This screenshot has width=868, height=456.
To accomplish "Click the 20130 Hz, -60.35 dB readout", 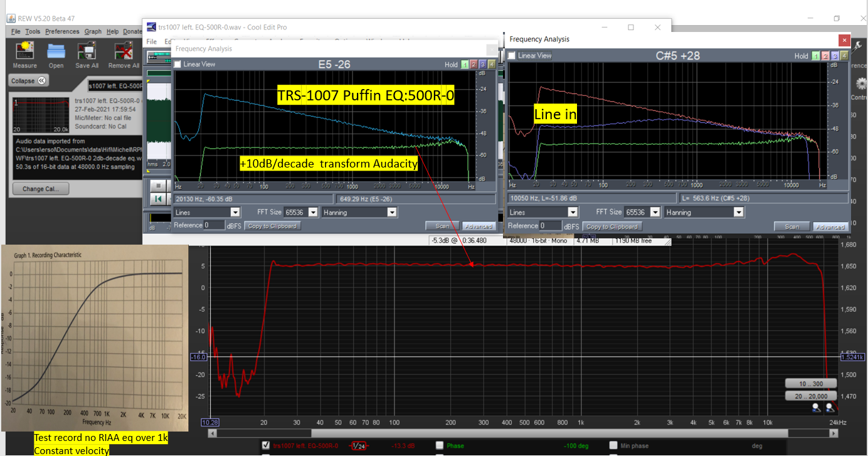I will click(253, 199).
